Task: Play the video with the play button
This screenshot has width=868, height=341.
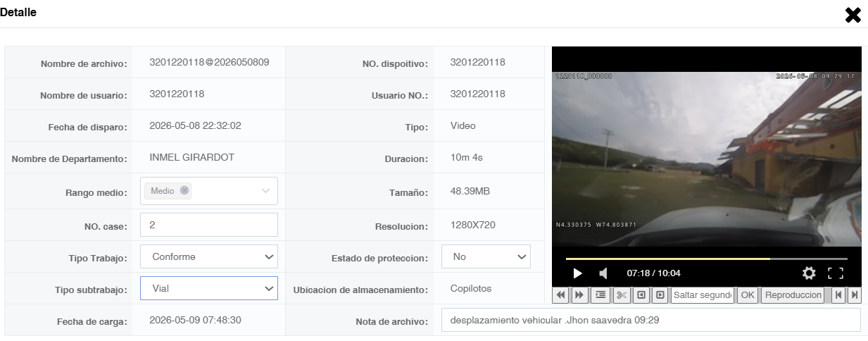Action: point(577,273)
